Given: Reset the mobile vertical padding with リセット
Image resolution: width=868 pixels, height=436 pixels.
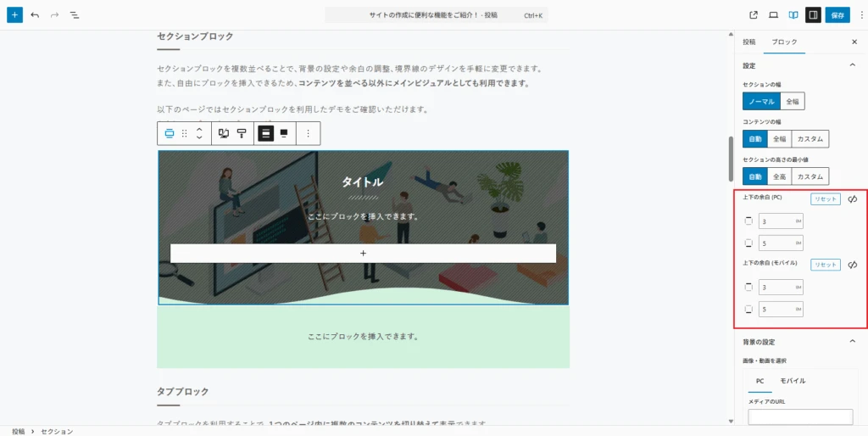Looking at the screenshot, I should 826,265.
